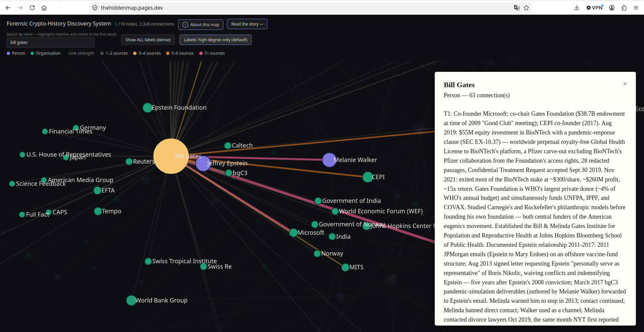Select the Swiss Tropical Institute node
This screenshot has width=644, height=332.
148,261
